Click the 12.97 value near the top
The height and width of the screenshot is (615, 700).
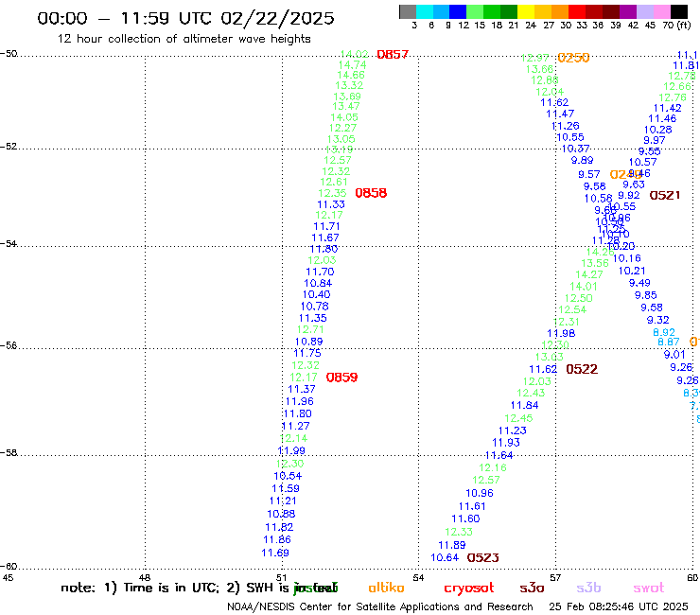[x=534, y=58]
